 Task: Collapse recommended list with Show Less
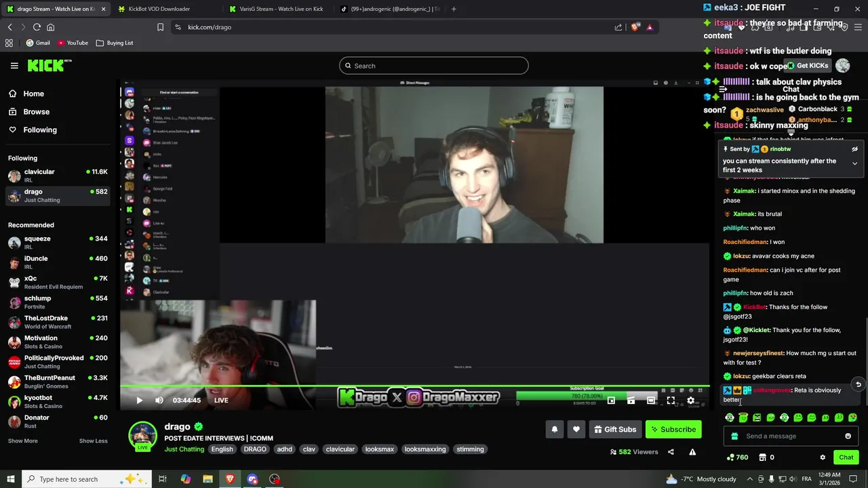93,441
